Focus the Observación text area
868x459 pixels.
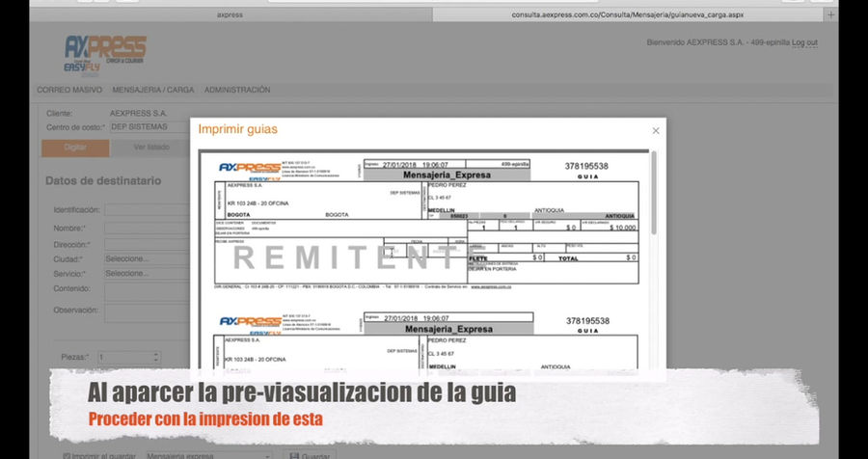point(148,312)
